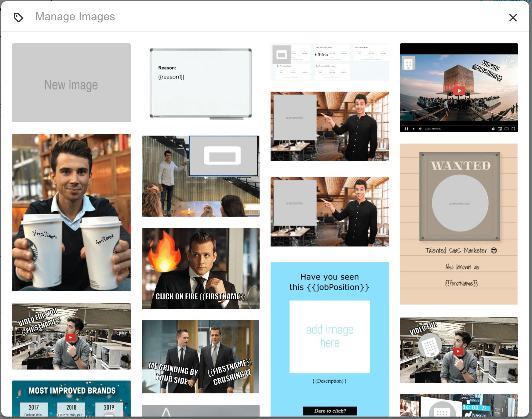Close the Manage Images dialog
The height and width of the screenshot is (419, 532).
click(513, 18)
